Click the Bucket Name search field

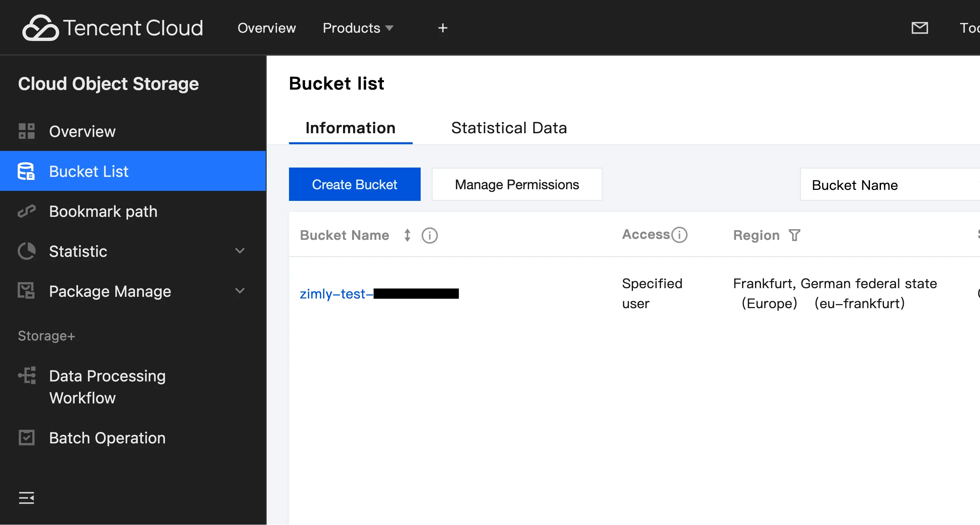click(890, 185)
